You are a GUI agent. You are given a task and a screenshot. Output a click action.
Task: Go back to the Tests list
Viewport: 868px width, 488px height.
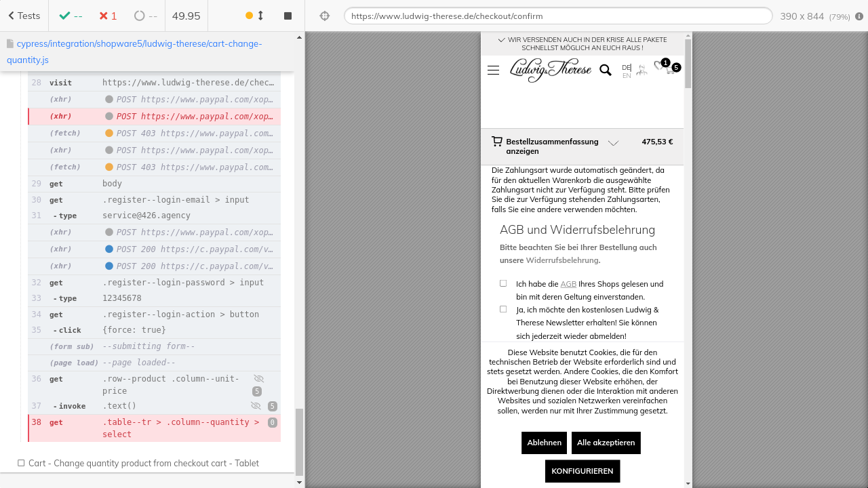(24, 16)
